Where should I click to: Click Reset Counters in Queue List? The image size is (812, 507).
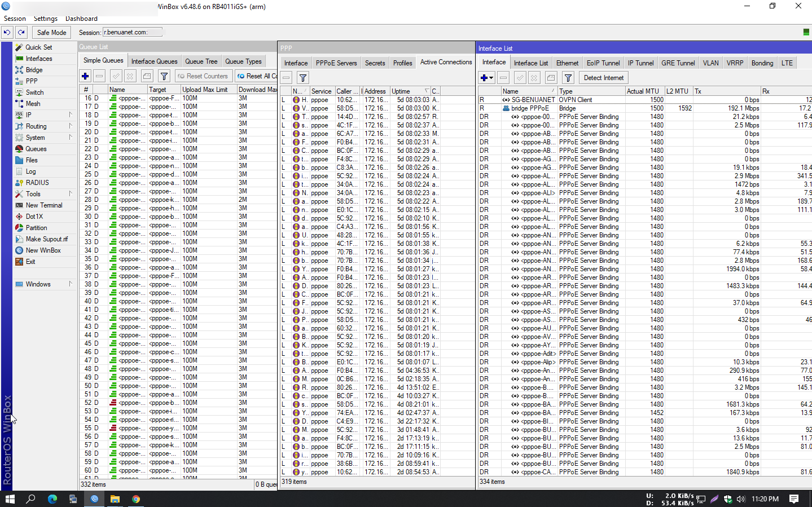point(203,76)
